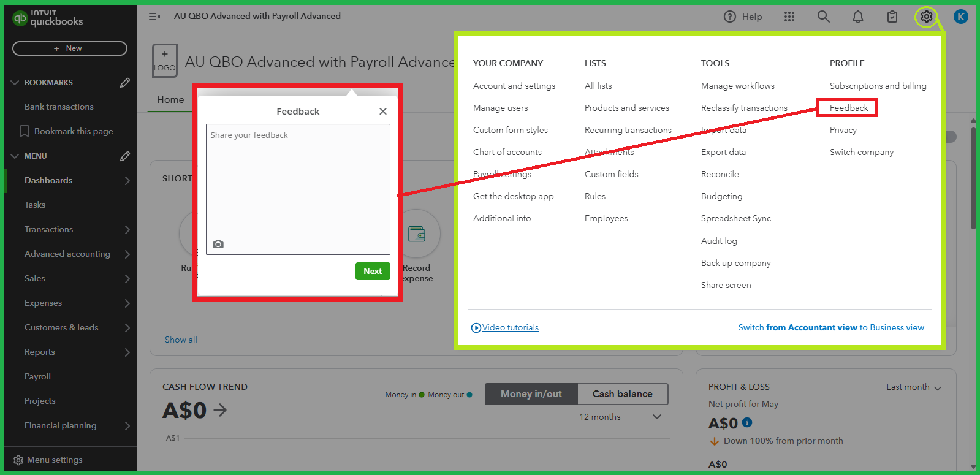
Task: Expand the Financial planning submenu
Action: 127,425
